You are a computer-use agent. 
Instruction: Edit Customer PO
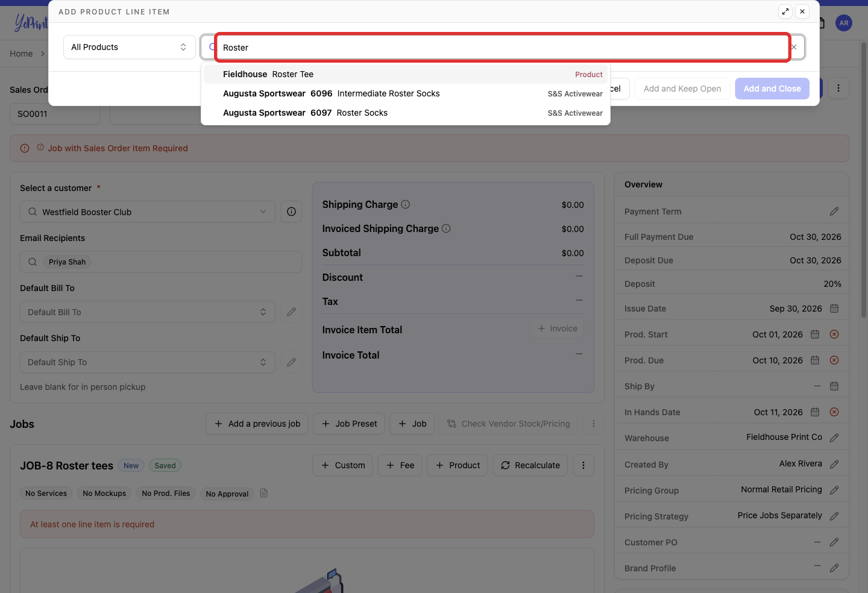pyautogui.click(x=834, y=542)
